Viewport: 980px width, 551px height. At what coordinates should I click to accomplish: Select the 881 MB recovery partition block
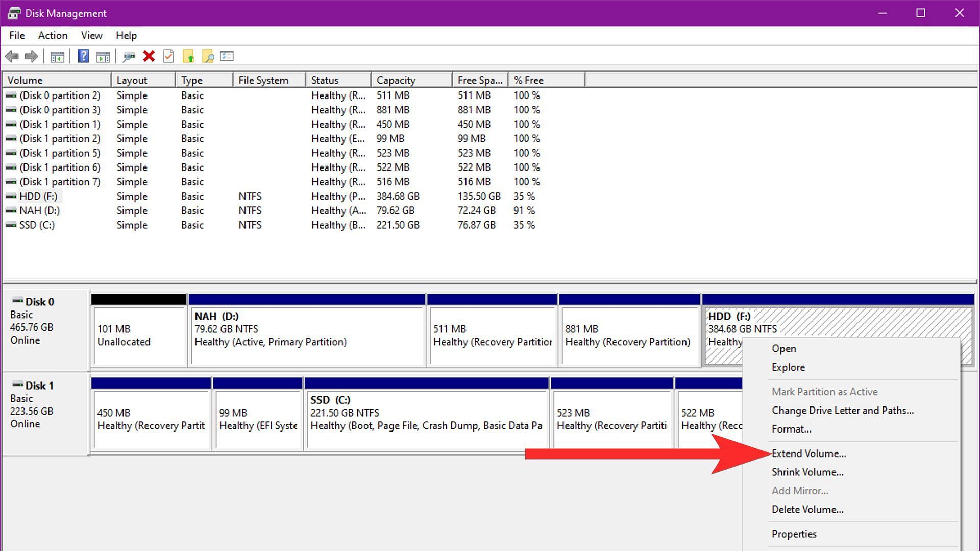(629, 330)
